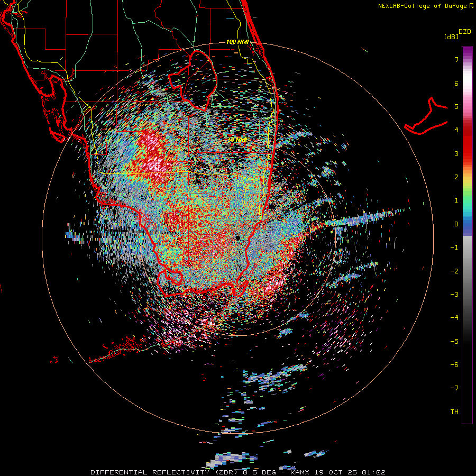Click the 50 NMI range ring label

pyautogui.click(x=237, y=140)
